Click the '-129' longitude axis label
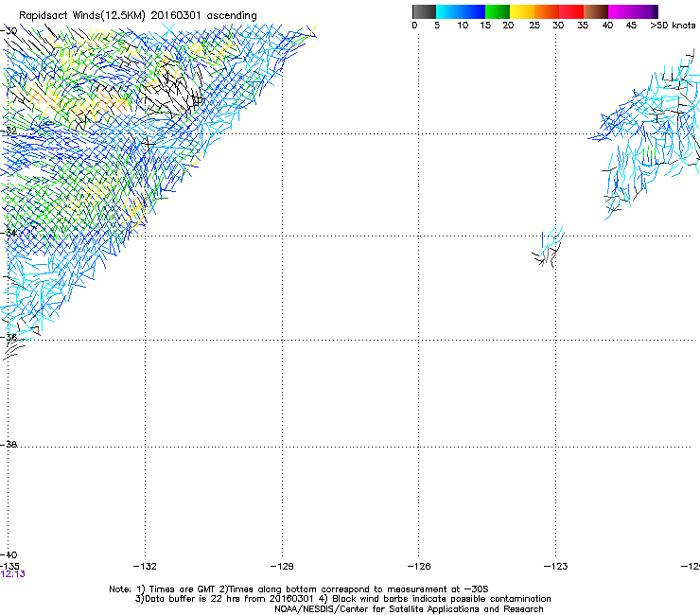Screen dimensions: 700x615 (x=282, y=567)
